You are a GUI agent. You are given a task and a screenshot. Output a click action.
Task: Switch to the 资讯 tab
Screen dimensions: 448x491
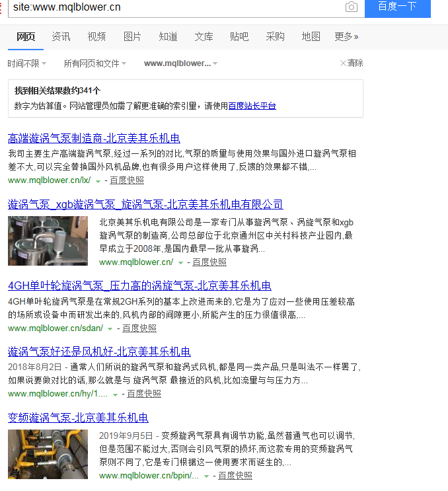[61, 37]
